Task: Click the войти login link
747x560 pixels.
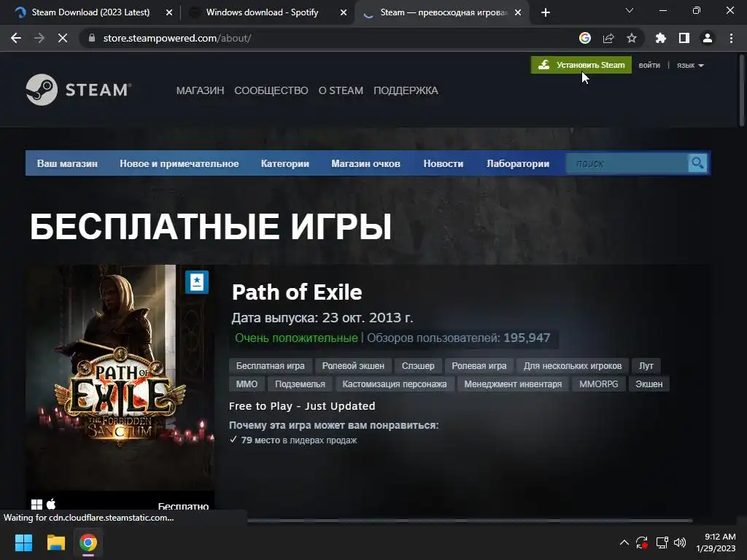Action: 649,65
